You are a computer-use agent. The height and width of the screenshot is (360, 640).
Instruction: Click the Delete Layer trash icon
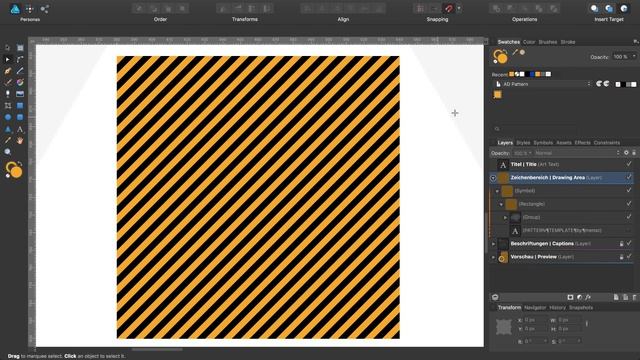coord(634,297)
